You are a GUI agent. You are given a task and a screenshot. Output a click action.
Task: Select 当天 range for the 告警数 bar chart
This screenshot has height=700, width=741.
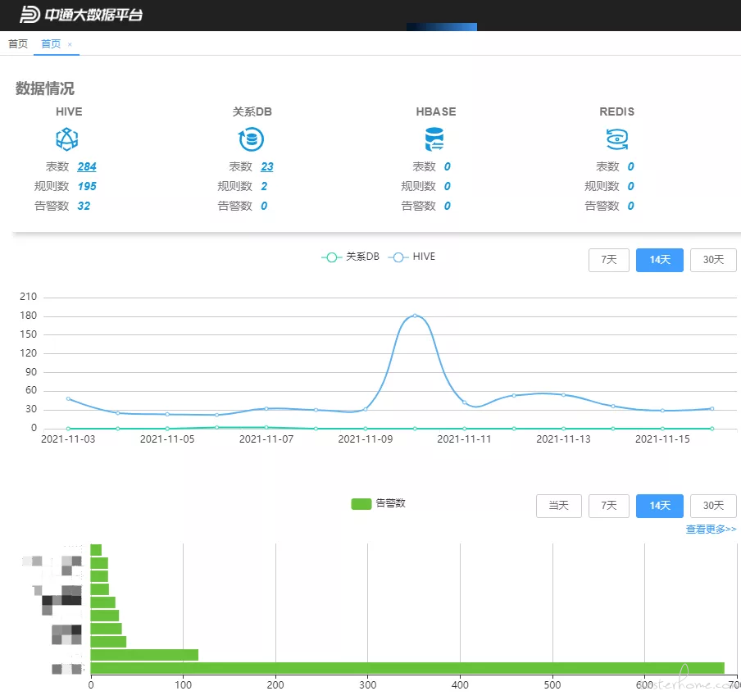click(x=558, y=506)
